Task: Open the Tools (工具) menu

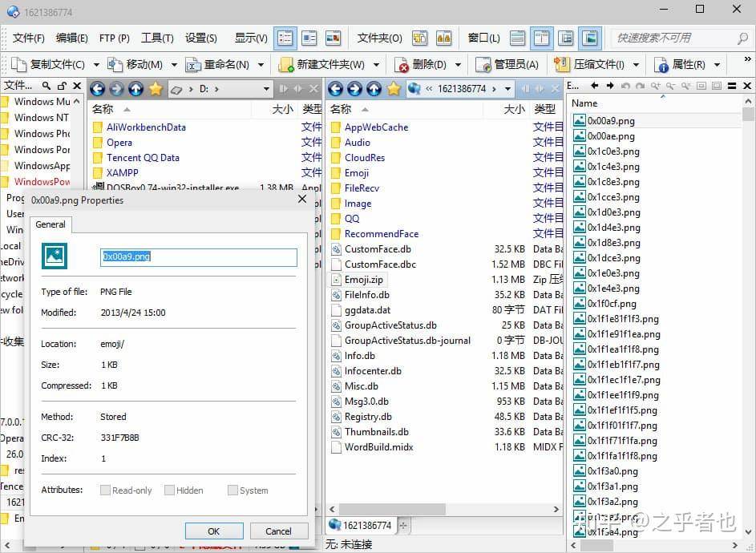Action: tap(157, 38)
